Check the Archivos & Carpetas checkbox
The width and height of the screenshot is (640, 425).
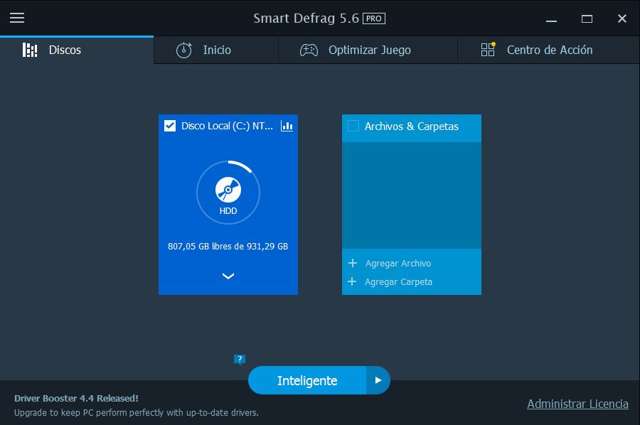click(x=353, y=126)
